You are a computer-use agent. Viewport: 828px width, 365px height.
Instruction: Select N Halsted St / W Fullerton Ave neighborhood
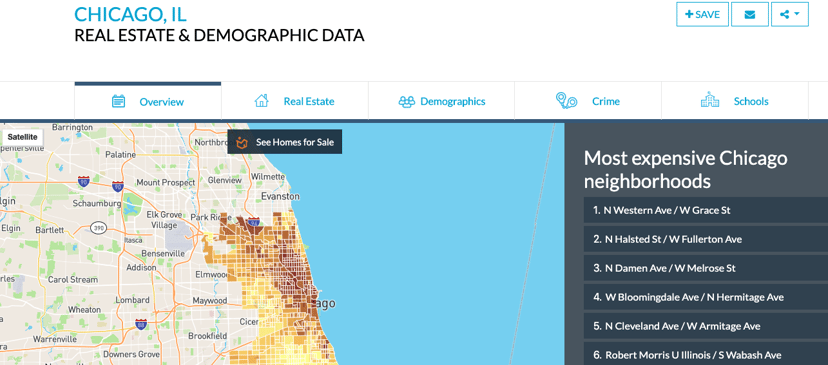coord(706,239)
